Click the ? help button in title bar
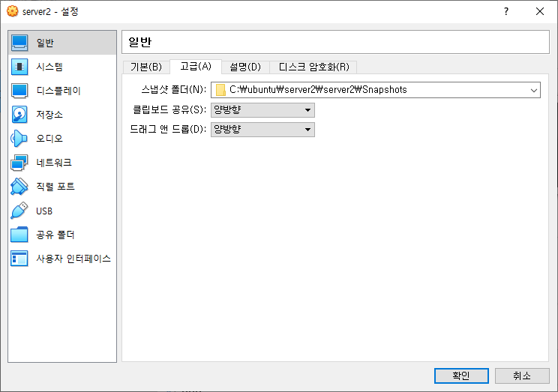The height and width of the screenshot is (392, 558). pyautogui.click(x=506, y=11)
